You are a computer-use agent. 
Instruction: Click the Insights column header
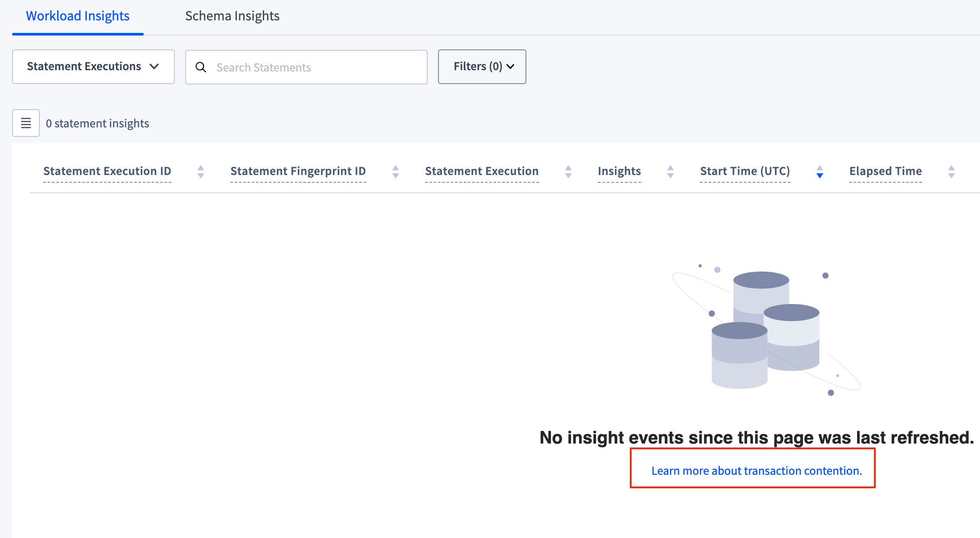pos(619,171)
